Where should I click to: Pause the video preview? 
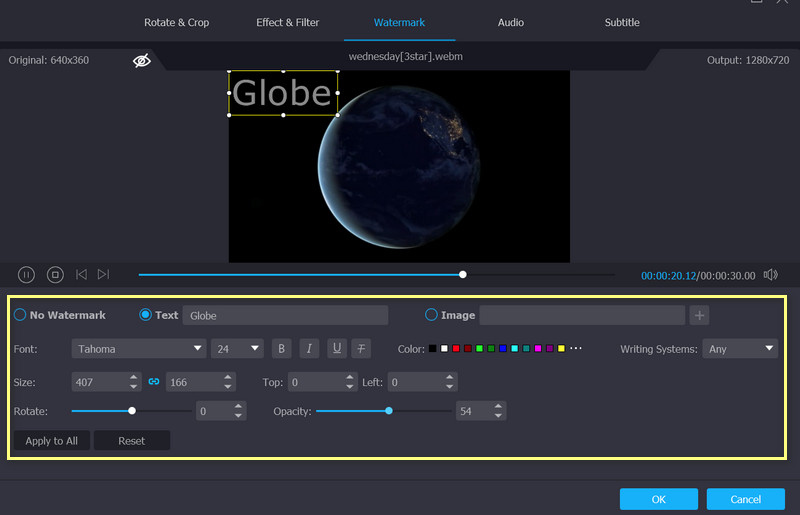[27, 274]
